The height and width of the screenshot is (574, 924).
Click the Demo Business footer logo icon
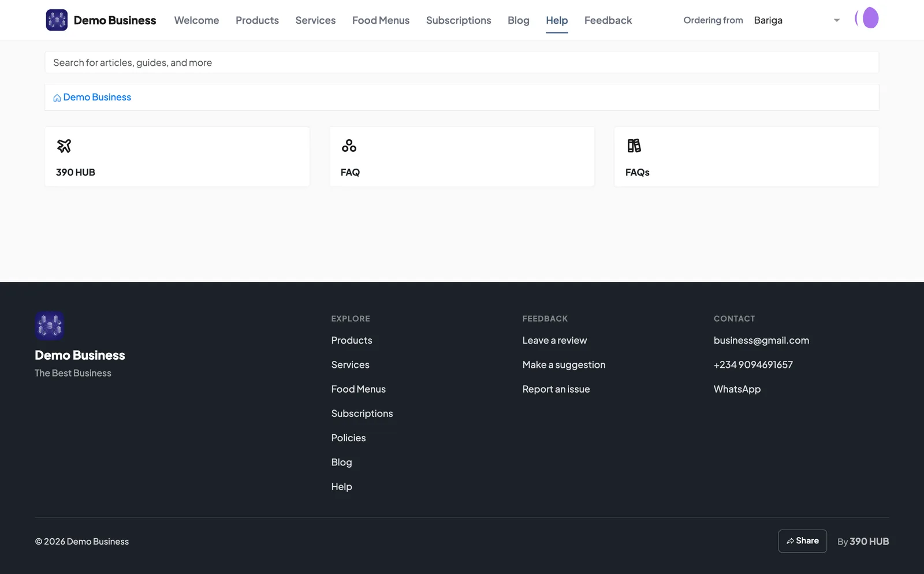[x=49, y=326]
